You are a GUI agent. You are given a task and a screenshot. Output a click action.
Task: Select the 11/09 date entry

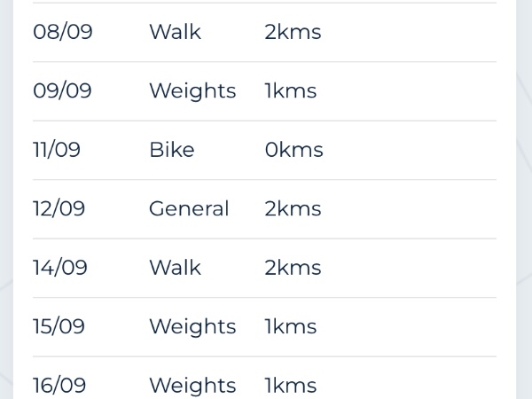(57, 150)
